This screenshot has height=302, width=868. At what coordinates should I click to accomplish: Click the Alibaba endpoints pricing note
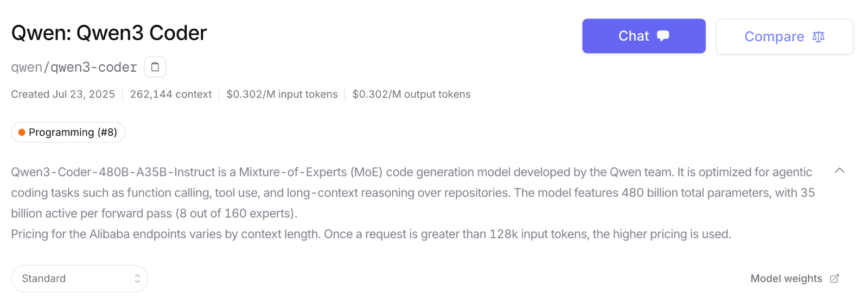click(371, 234)
